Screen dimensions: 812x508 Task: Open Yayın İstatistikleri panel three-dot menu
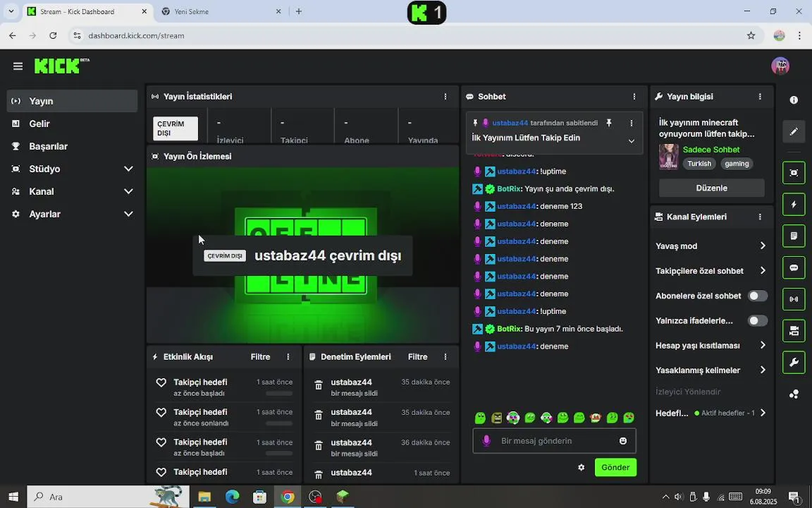coord(445,97)
